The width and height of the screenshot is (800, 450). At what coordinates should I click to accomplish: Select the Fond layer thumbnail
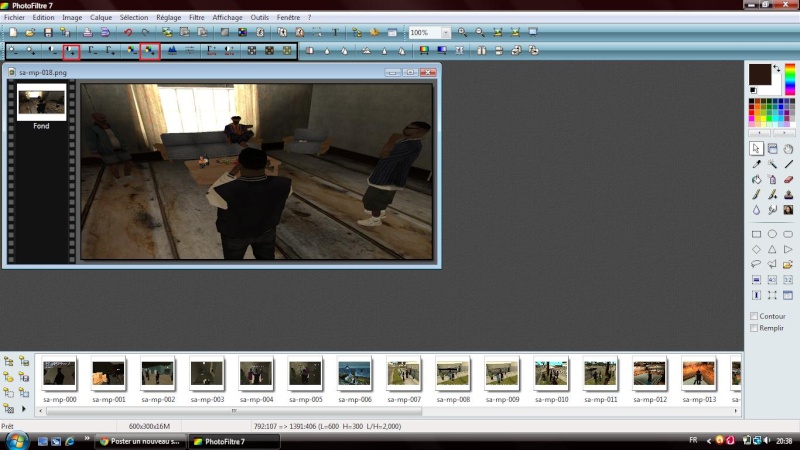[x=41, y=102]
